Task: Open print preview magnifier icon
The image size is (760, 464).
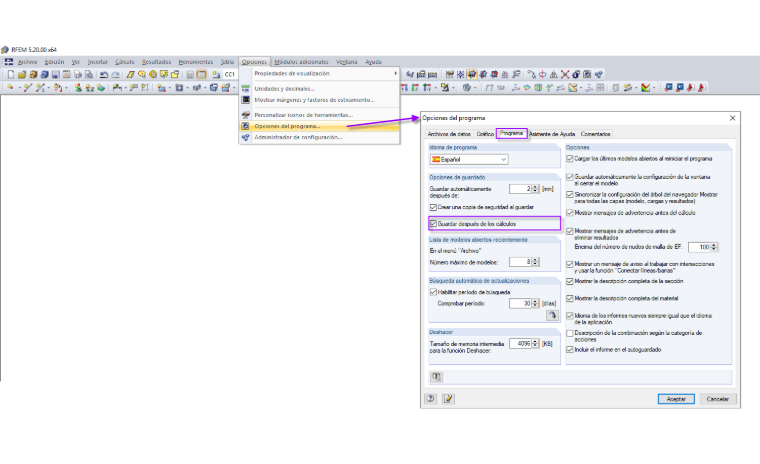Action: [x=89, y=74]
